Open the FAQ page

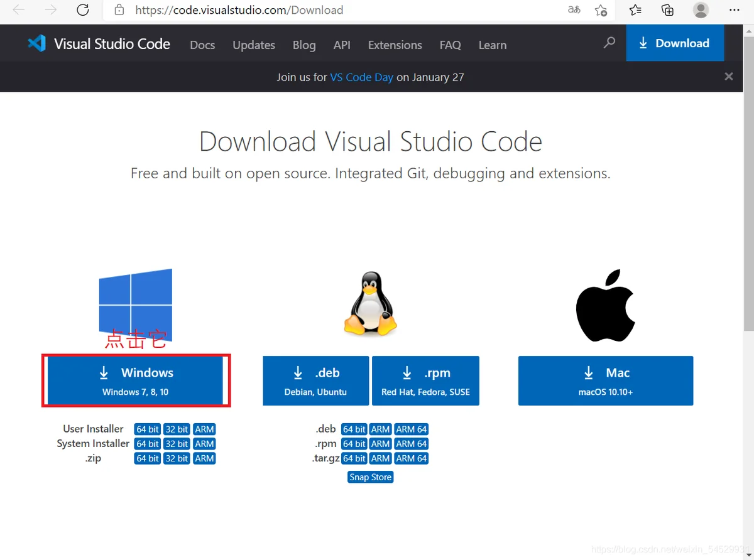coord(450,45)
